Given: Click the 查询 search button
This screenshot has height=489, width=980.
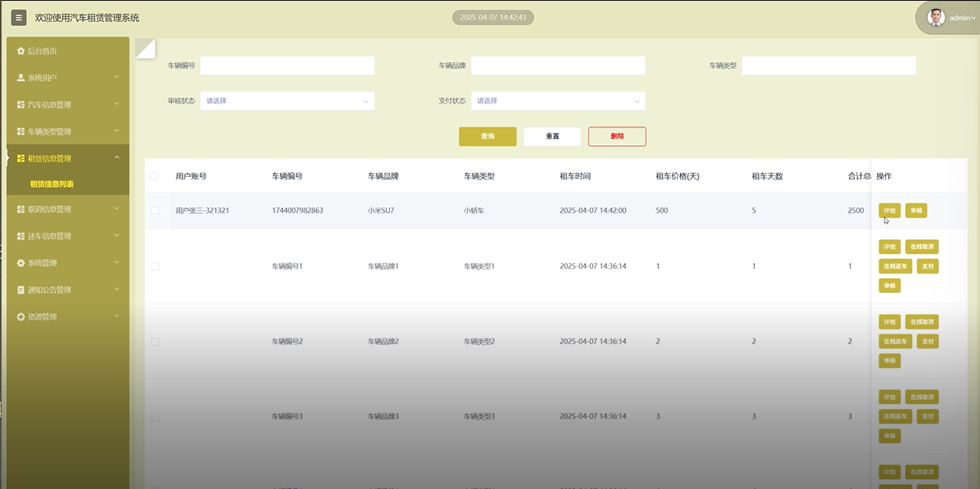Looking at the screenshot, I should tap(488, 137).
